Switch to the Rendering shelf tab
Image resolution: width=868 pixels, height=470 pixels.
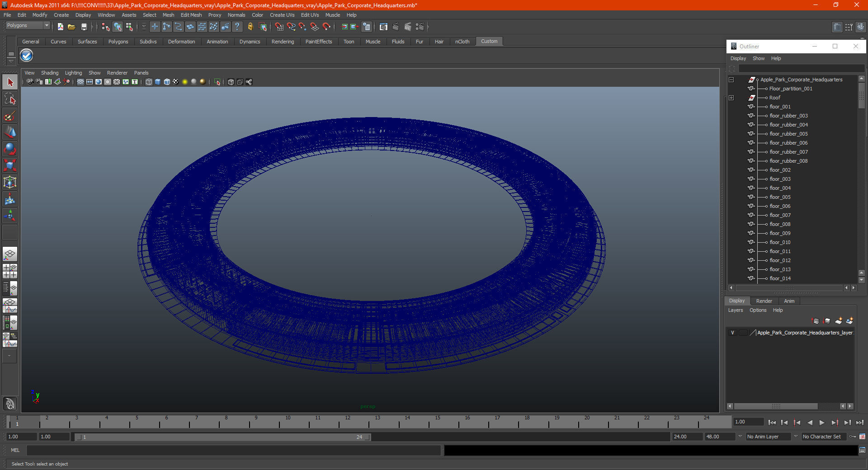coord(283,42)
